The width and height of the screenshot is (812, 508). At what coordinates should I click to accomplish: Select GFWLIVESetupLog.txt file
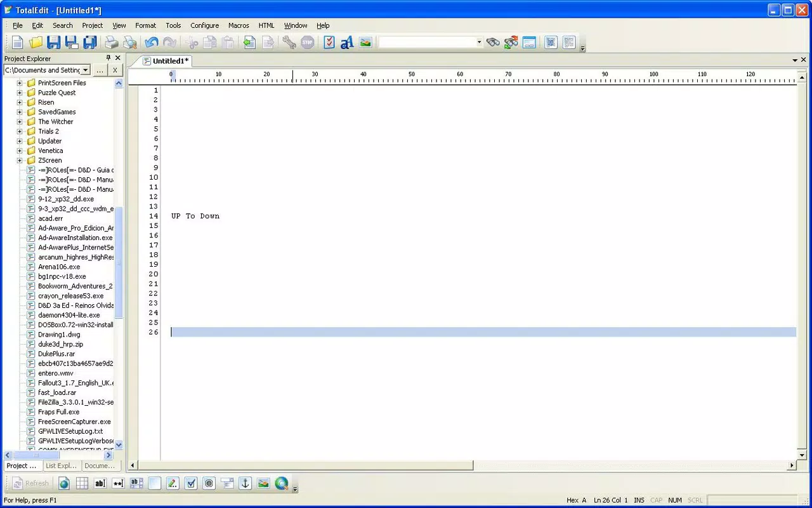coord(70,431)
